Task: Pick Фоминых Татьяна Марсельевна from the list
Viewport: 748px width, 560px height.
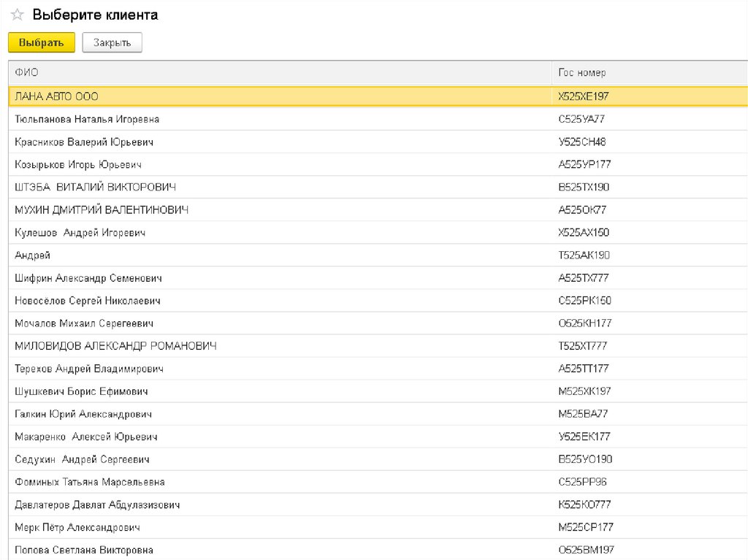Action: point(90,482)
